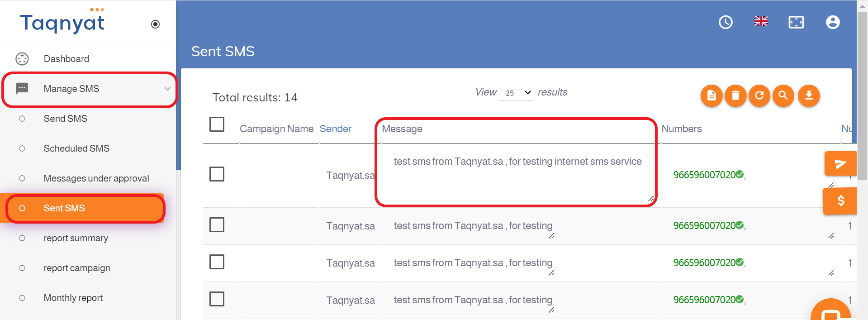868x320 pixels.
Task: Sort by Sender column header
Action: click(335, 129)
